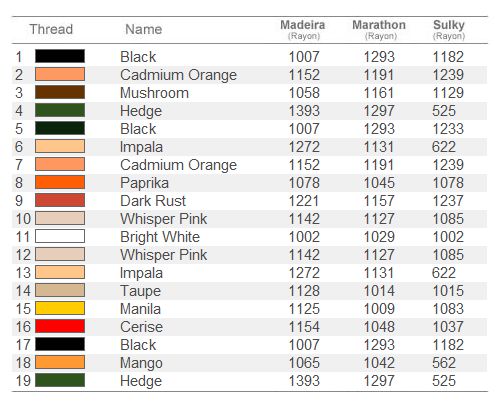Click the Thread column header
This screenshot has height=402, width=500.
click(x=51, y=29)
